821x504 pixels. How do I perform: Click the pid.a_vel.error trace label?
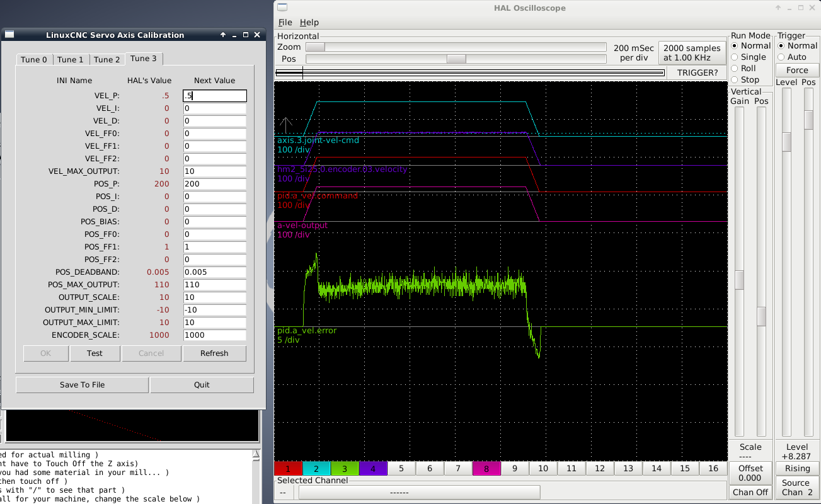coord(307,331)
